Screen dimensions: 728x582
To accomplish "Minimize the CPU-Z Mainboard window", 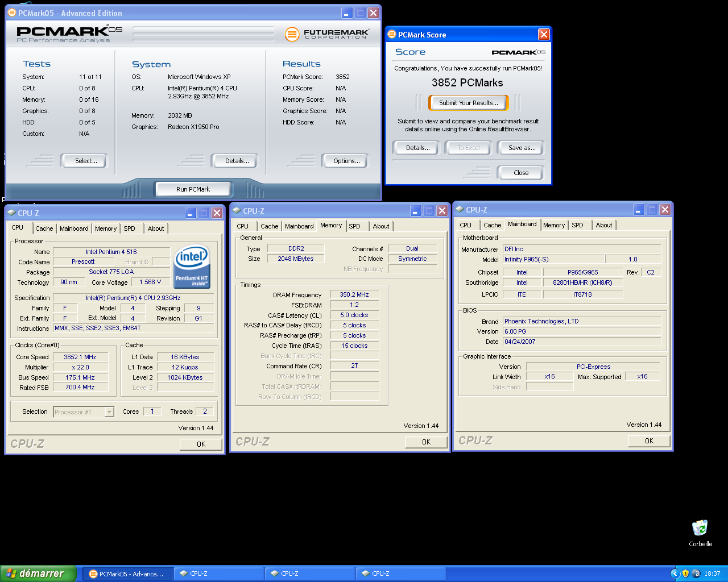I will (x=639, y=209).
